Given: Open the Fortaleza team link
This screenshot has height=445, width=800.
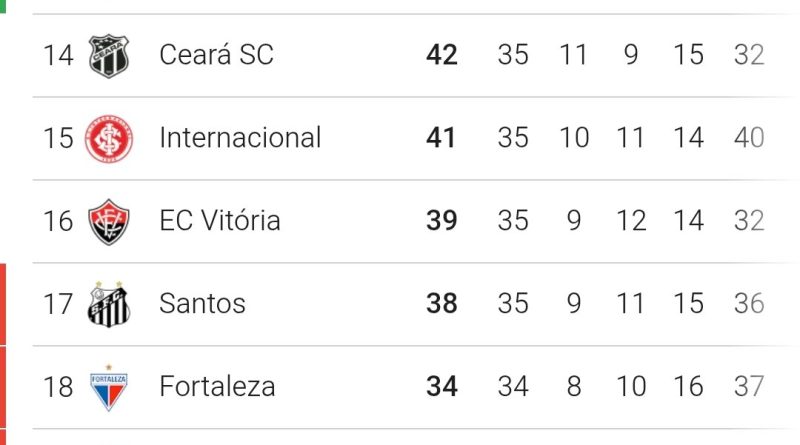Looking at the screenshot, I should (x=217, y=387).
